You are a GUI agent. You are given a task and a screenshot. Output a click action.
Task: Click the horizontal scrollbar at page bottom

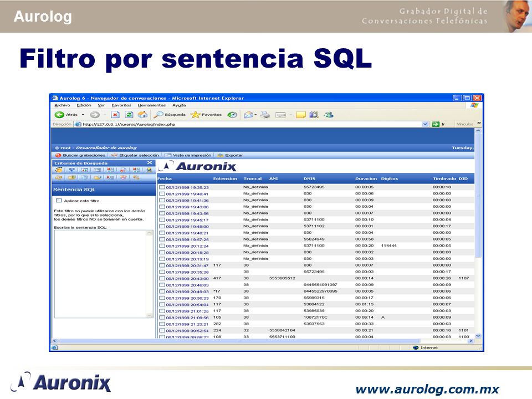click(x=239, y=341)
